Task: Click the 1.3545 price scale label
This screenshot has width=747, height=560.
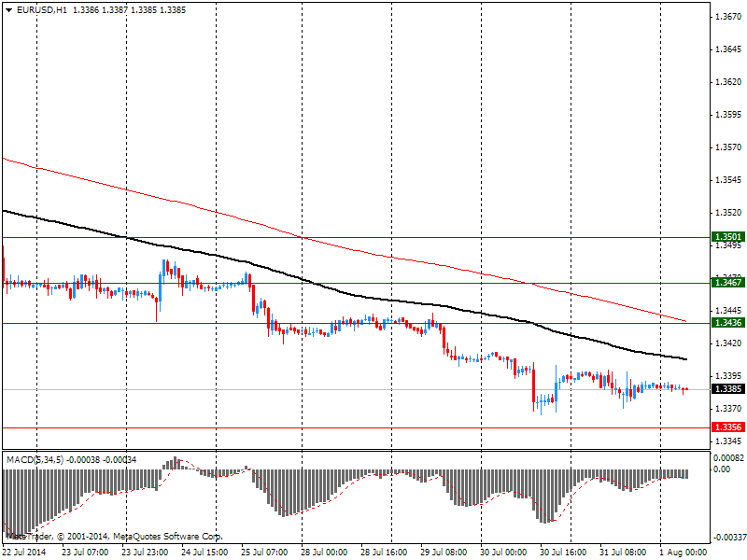Action: [x=728, y=179]
